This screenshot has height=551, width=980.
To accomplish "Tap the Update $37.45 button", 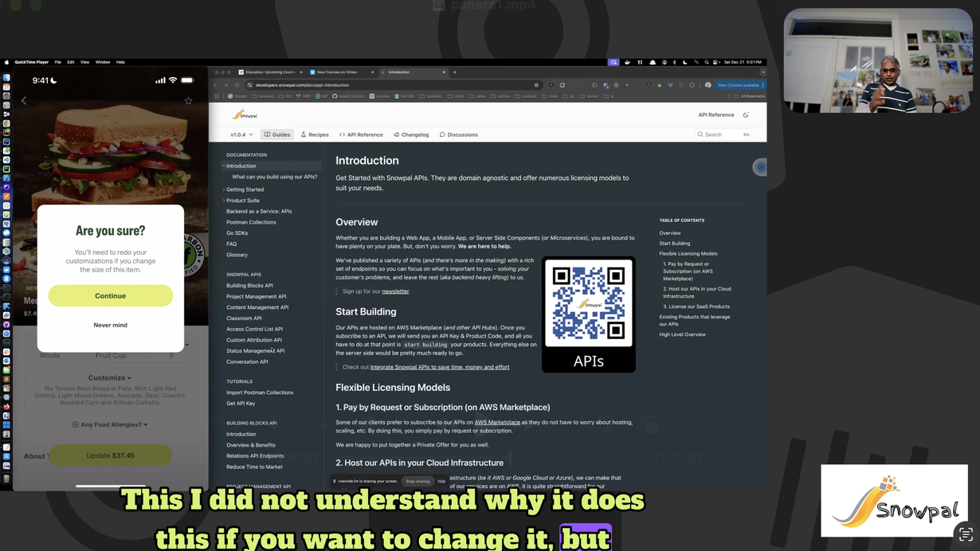I will click(x=111, y=455).
